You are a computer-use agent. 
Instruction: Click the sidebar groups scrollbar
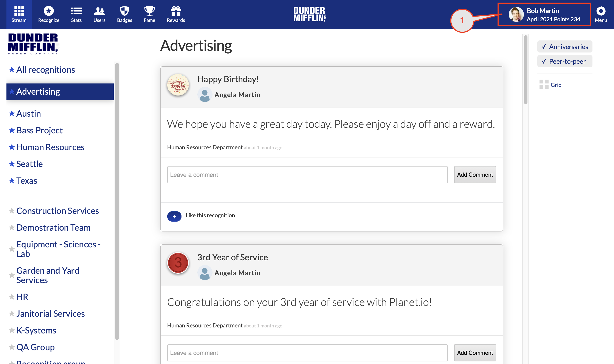pos(117,201)
